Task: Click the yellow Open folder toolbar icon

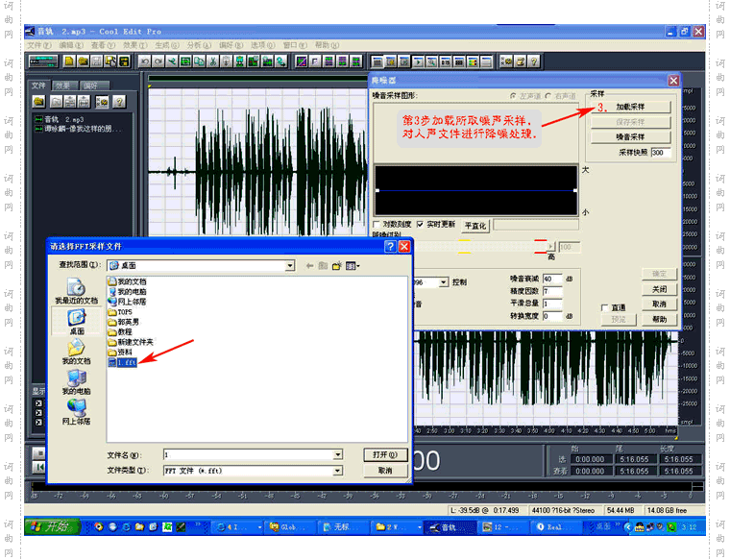Action: click(x=83, y=61)
